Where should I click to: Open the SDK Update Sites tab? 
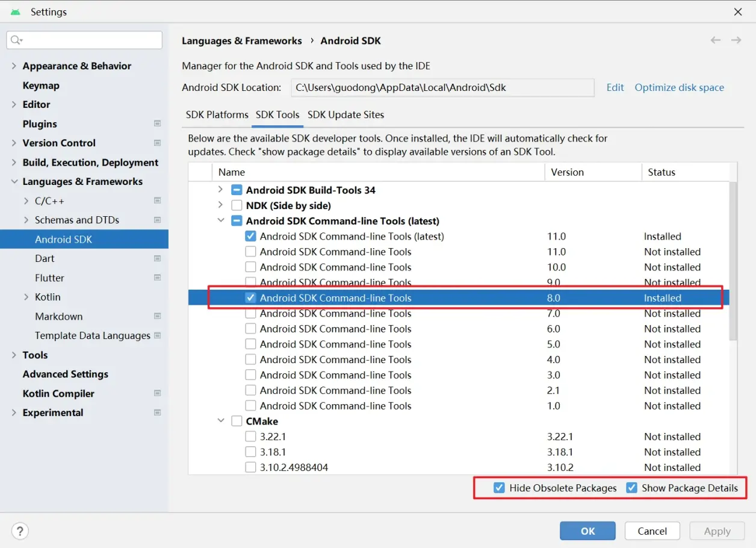(x=345, y=114)
